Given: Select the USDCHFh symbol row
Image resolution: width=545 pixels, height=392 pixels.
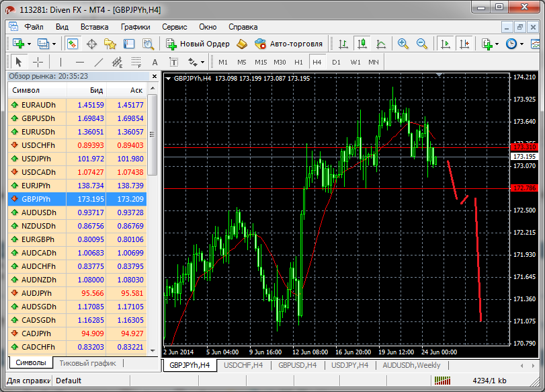Looking at the screenshot, I should [77, 145].
